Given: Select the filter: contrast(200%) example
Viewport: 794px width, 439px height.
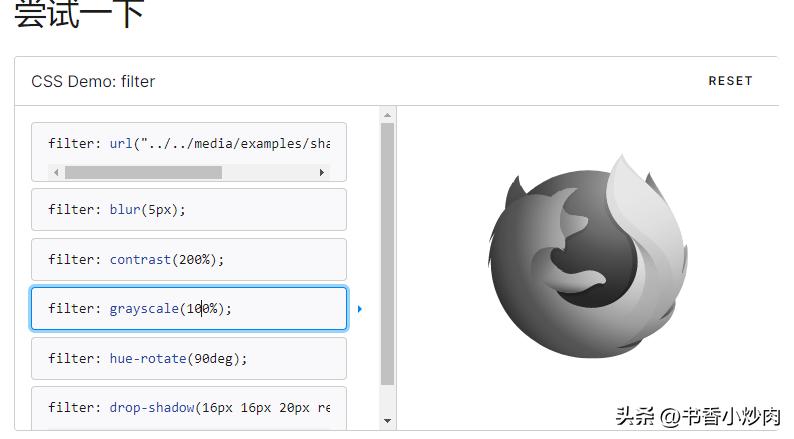Looking at the screenshot, I should pos(188,259).
